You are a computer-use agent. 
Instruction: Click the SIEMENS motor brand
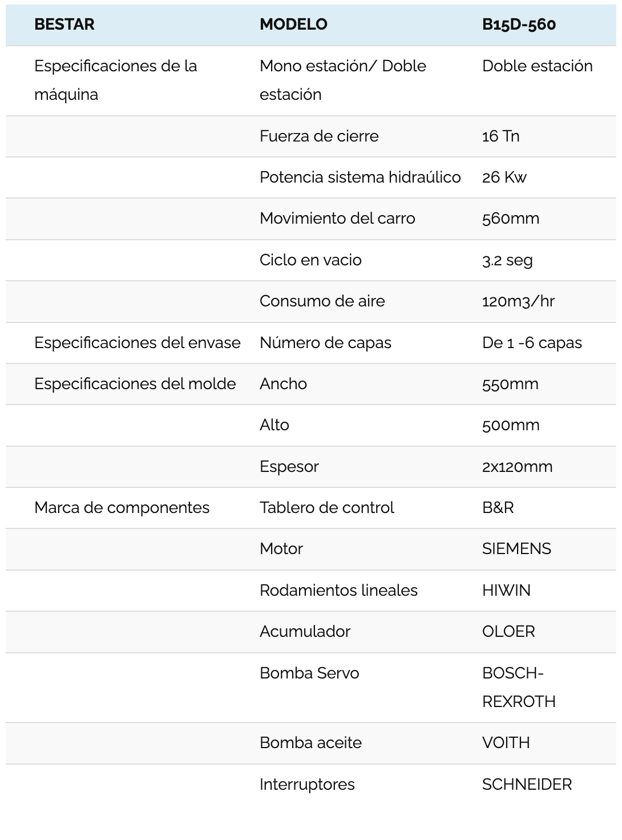click(516, 549)
